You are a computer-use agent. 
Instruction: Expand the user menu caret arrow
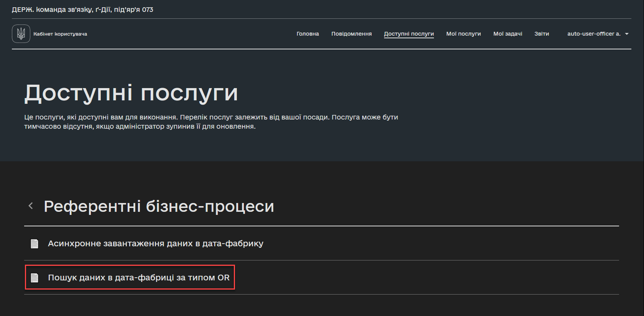627,34
